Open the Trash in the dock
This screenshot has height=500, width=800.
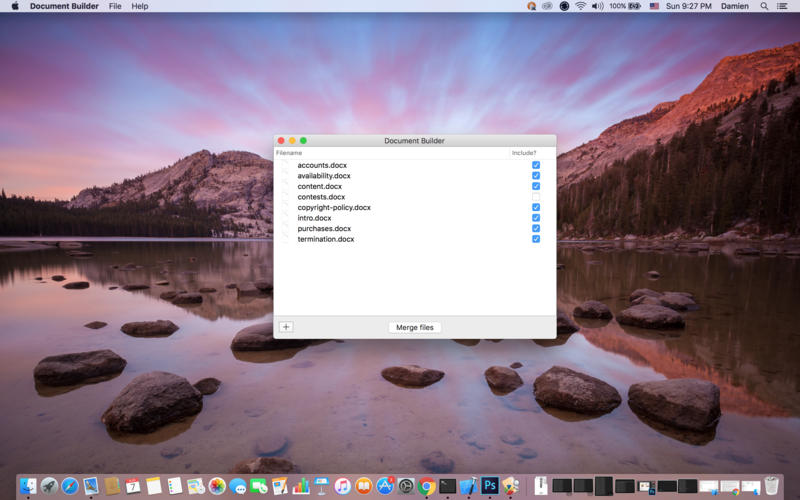click(771, 486)
